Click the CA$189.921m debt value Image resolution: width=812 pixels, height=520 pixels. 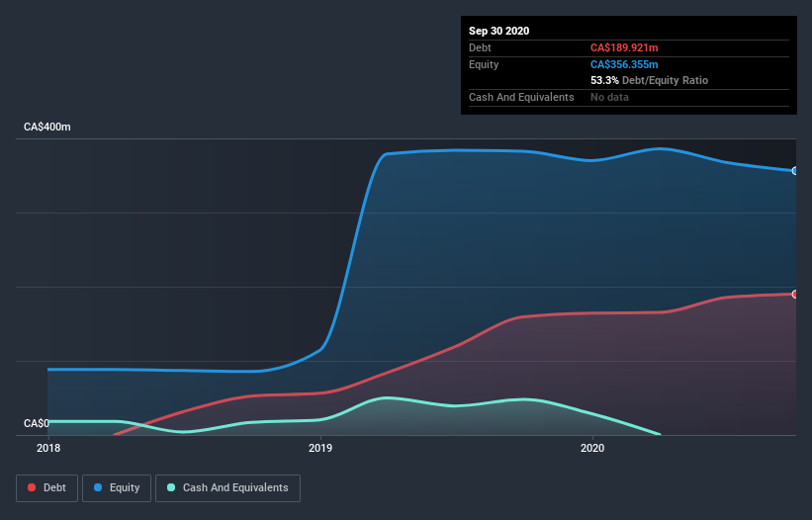pyautogui.click(x=624, y=47)
